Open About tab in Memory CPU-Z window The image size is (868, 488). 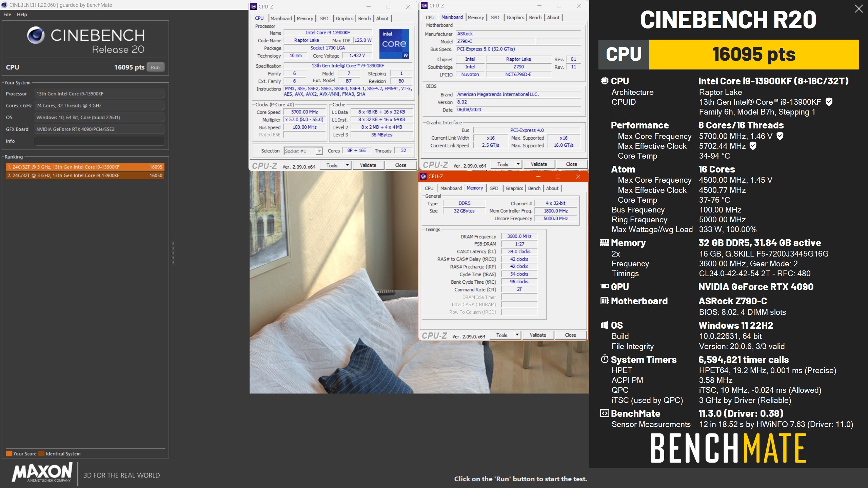coord(552,188)
